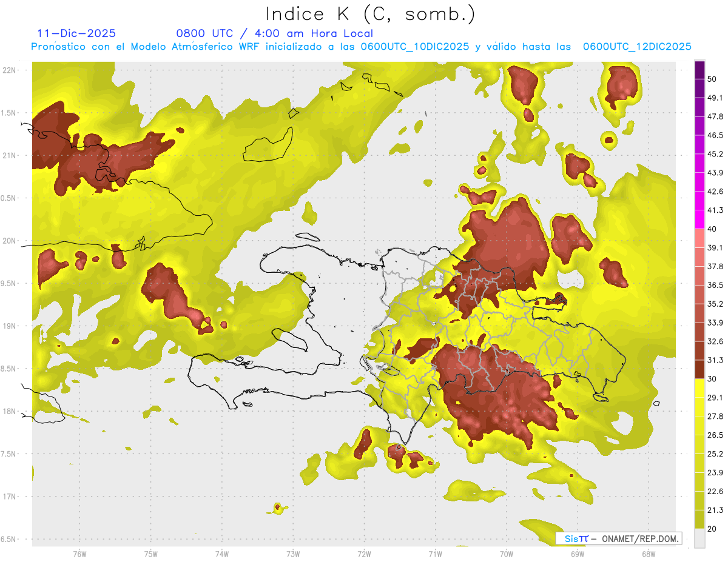
Task: Click colorbar value "23.9"
Action: point(716,472)
